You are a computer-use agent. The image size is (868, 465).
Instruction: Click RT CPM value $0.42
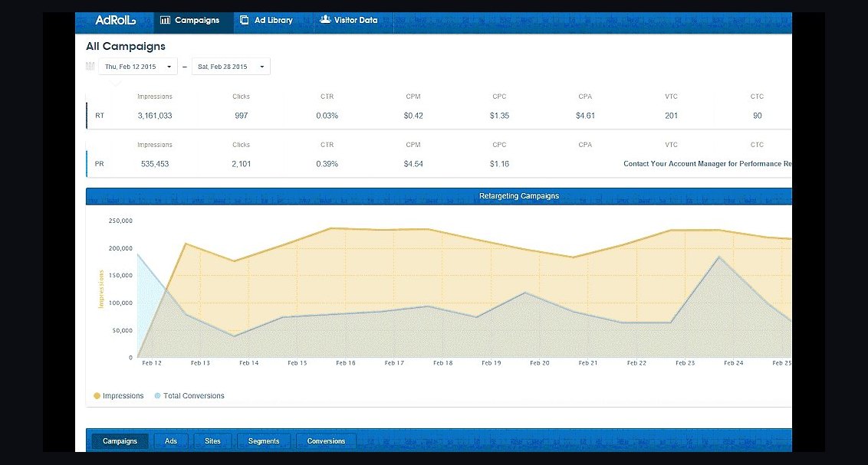(x=413, y=116)
